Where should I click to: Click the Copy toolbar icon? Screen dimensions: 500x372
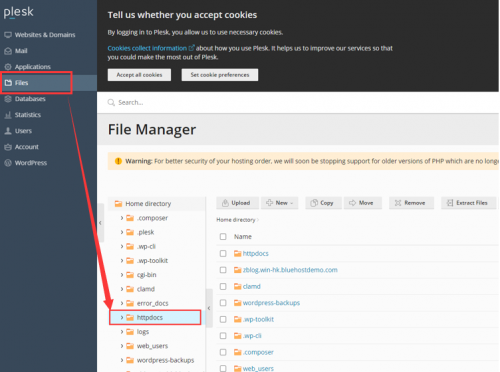[314, 203]
